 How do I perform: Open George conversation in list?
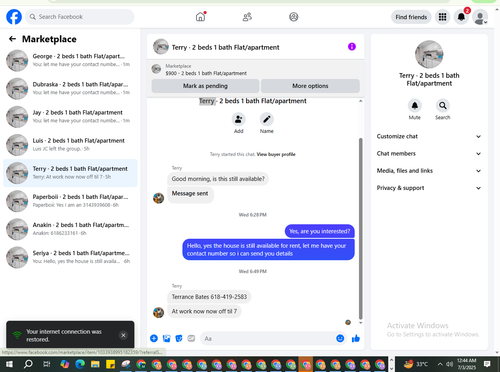pyautogui.click(x=70, y=60)
